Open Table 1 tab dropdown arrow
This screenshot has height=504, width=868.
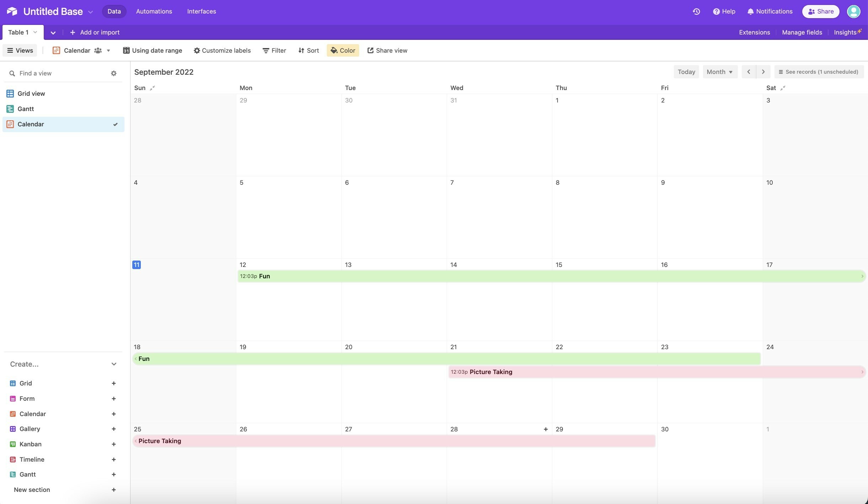[x=35, y=32]
